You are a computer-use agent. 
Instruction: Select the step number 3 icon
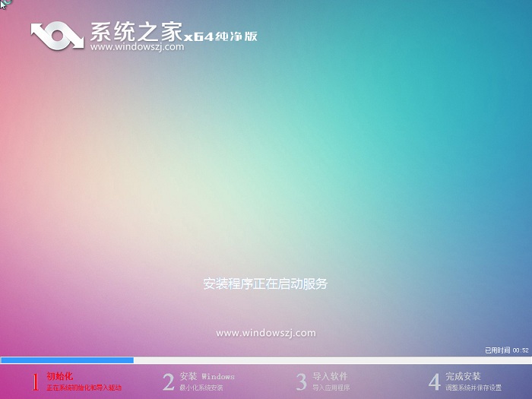(x=301, y=382)
